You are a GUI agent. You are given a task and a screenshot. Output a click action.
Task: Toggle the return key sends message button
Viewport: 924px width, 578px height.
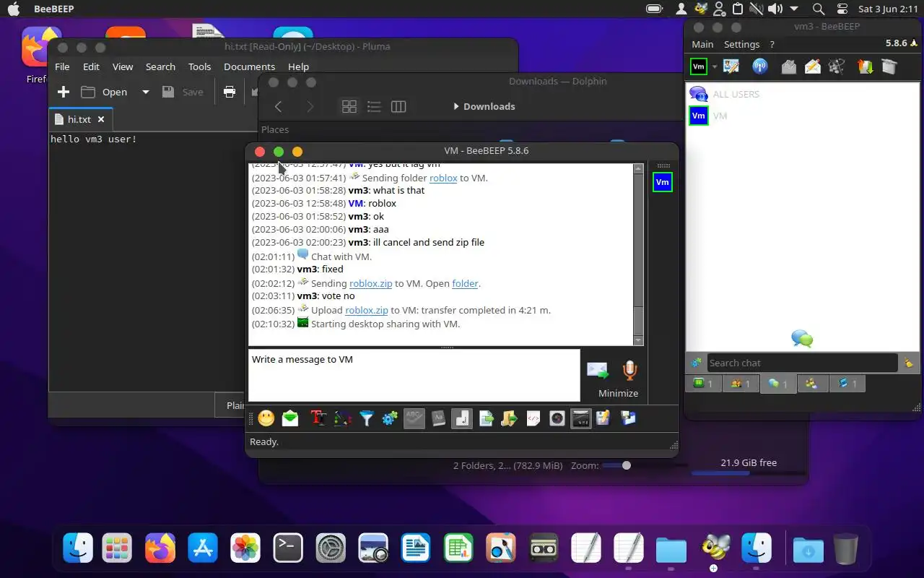(462, 418)
